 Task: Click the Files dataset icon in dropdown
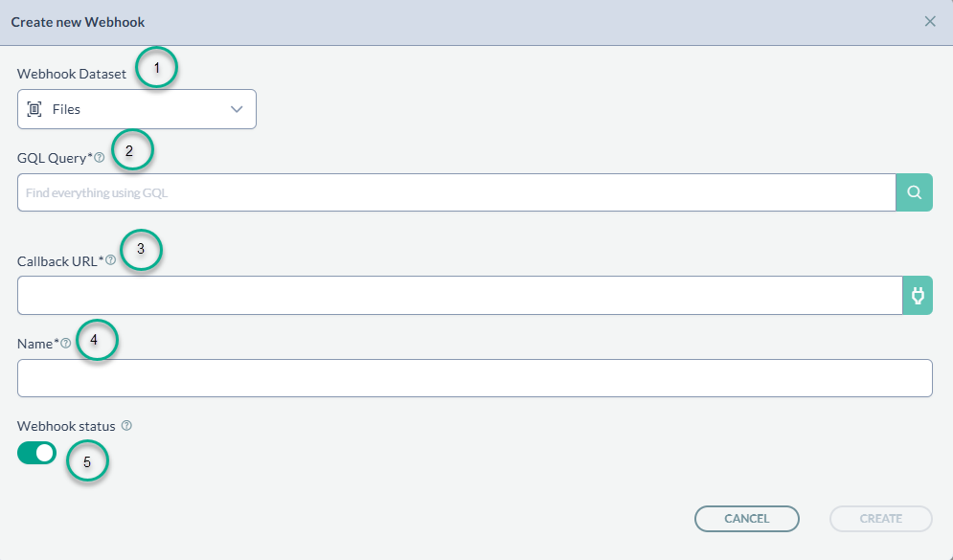tap(34, 109)
